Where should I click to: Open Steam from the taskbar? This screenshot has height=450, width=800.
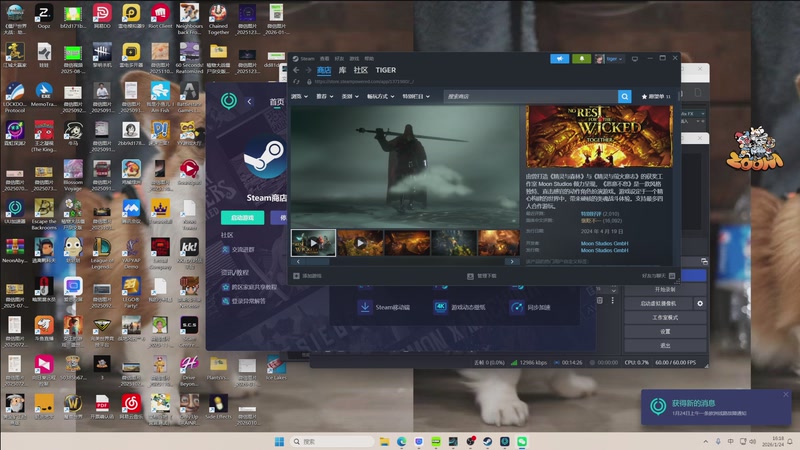pos(488,441)
